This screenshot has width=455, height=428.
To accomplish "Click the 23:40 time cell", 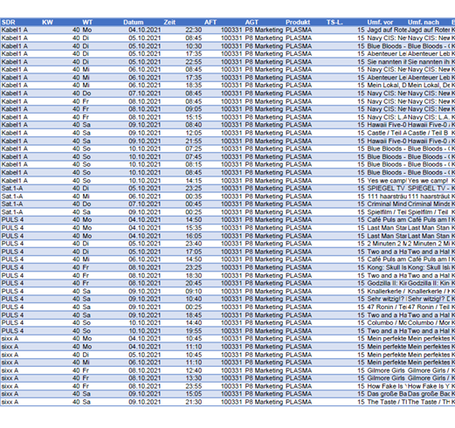I will coord(194,244).
